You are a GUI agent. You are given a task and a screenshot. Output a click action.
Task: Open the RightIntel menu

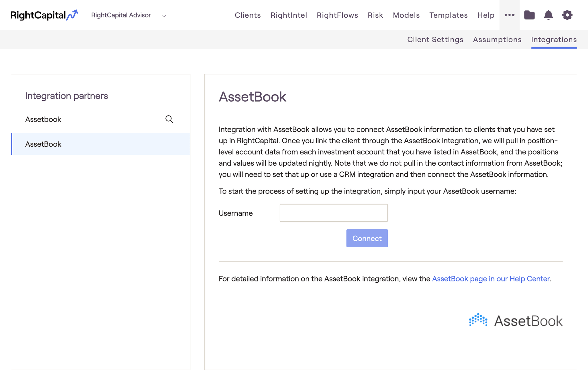[x=288, y=15]
